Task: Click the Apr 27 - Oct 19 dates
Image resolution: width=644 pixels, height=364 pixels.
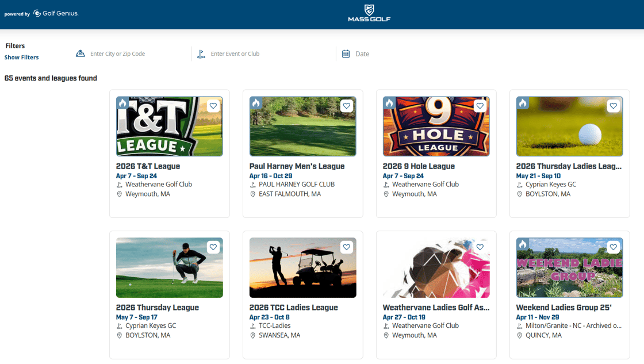Action: coord(404,317)
